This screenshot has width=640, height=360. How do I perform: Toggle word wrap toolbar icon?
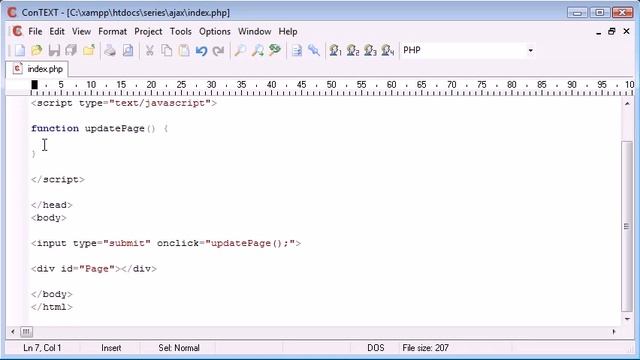(297, 51)
